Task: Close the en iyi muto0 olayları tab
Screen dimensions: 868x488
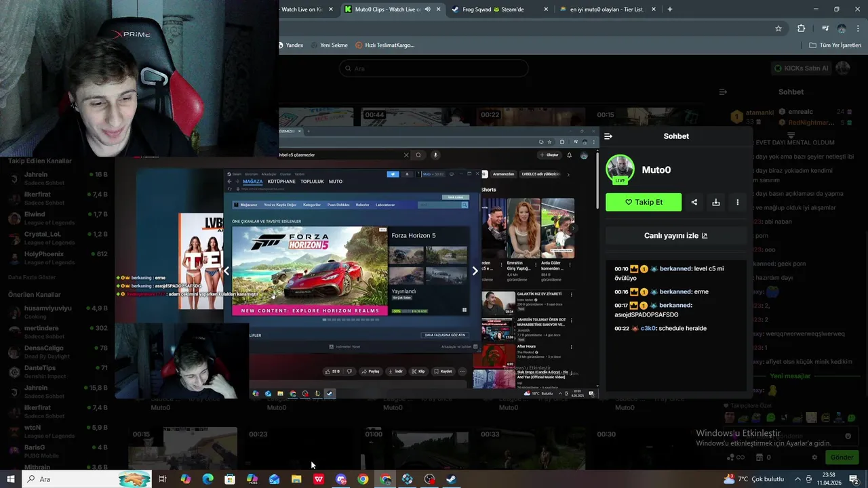Action: point(654,9)
